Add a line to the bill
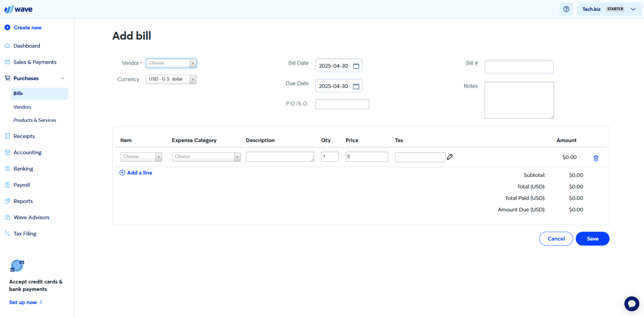Viewport: 644px width, 318px height. [135, 172]
